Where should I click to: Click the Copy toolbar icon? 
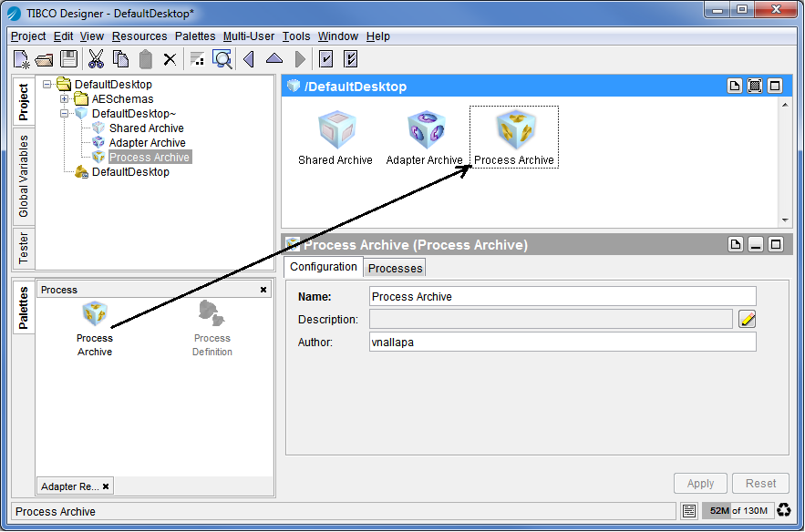point(120,59)
